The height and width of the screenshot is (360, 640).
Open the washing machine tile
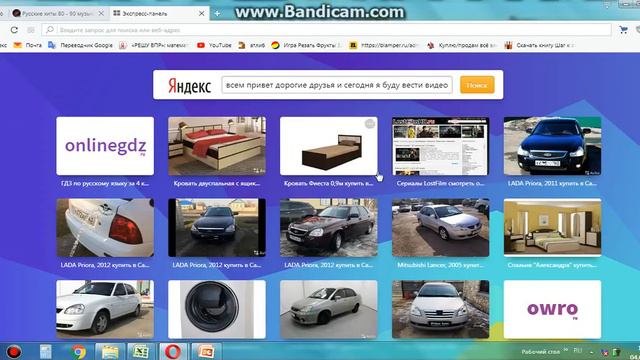[217, 309]
